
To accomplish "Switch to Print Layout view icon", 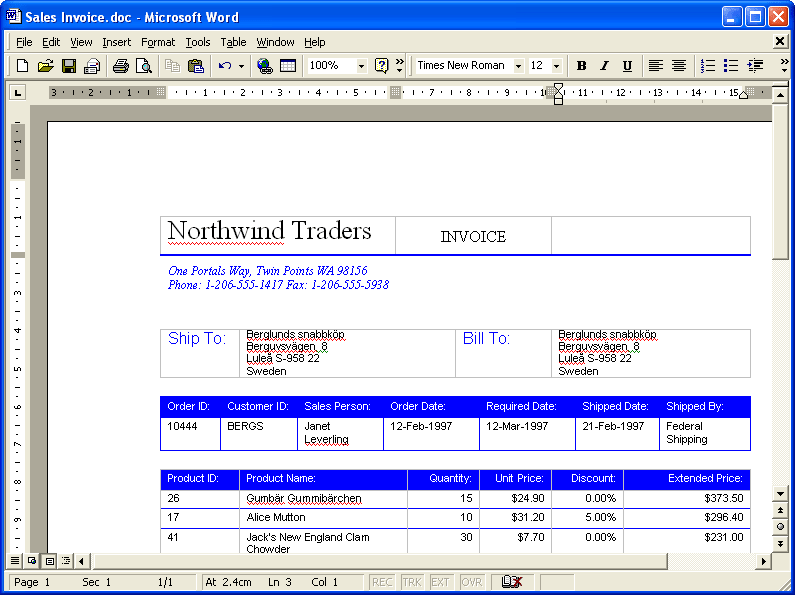I will click(49, 561).
